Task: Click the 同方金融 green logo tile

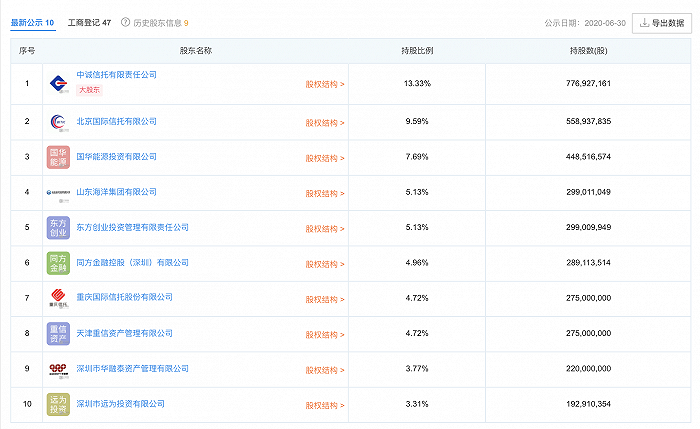Action: tap(58, 263)
